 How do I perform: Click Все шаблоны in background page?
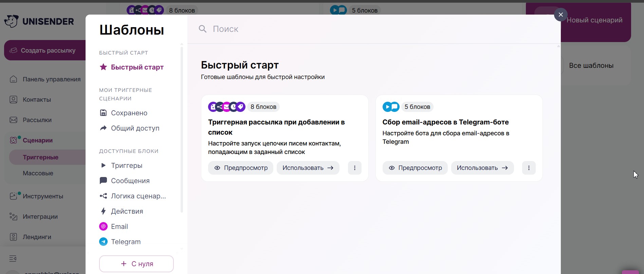591,65
